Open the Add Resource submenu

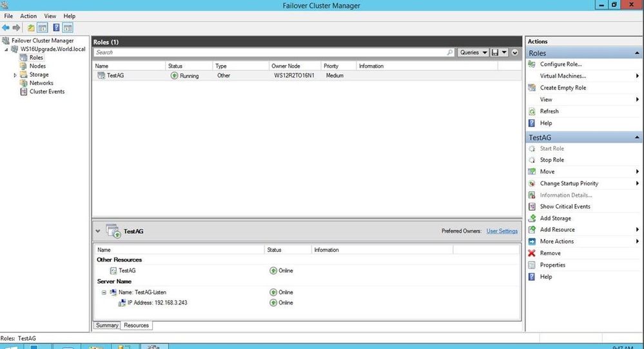tap(583, 230)
